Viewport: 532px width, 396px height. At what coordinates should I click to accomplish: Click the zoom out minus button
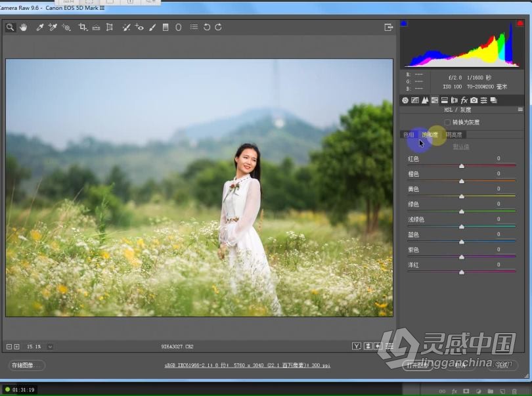[x=9, y=347]
